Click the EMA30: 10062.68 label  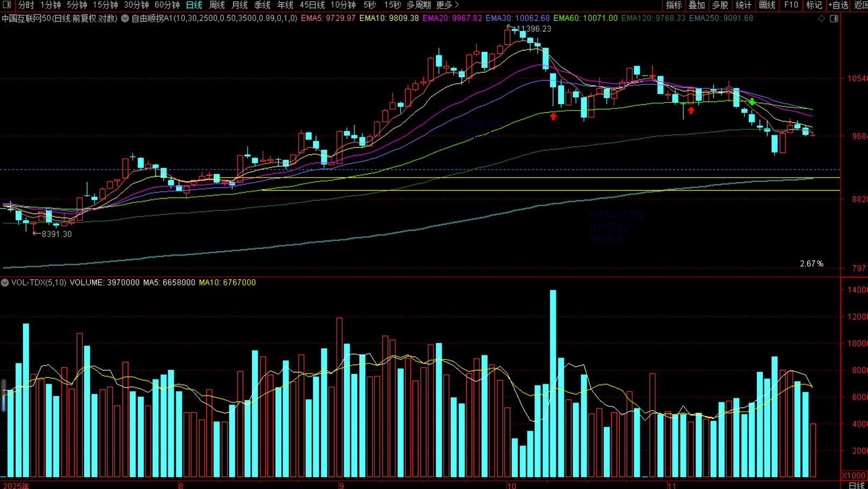pos(518,18)
